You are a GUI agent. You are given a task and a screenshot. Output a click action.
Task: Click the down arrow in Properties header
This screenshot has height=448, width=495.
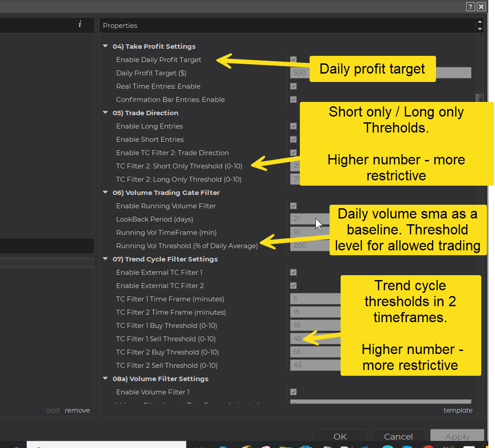coord(479,29)
